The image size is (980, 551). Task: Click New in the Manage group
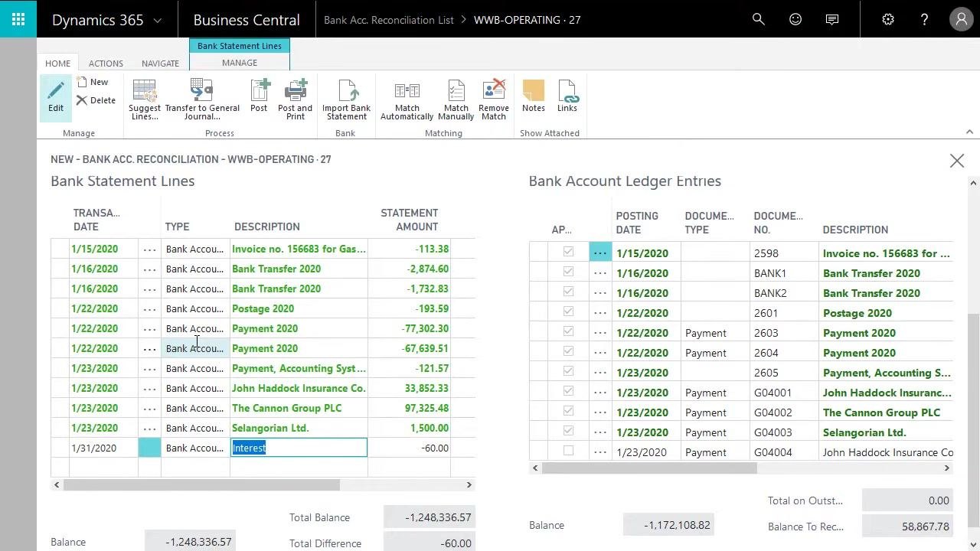pyautogui.click(x=93, y=82)
